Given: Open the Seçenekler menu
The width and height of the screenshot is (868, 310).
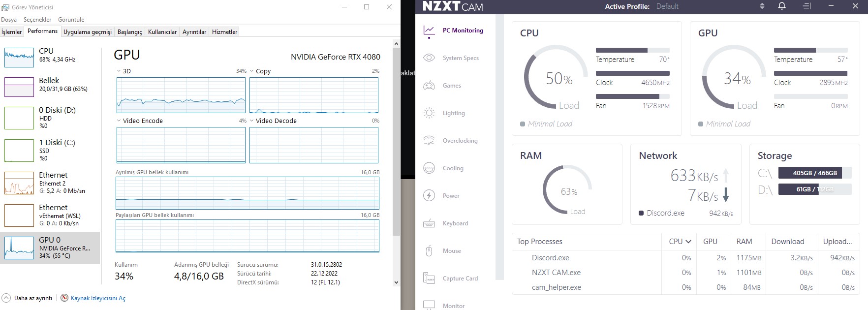Looking at the screenshot, I should click(37, 20).
